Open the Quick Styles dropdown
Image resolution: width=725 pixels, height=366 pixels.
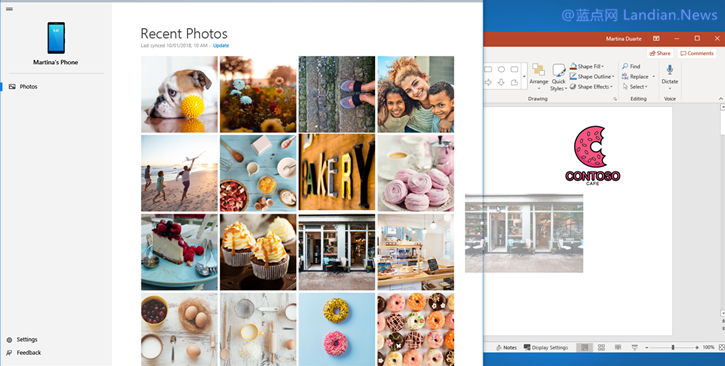pos(559,77)
